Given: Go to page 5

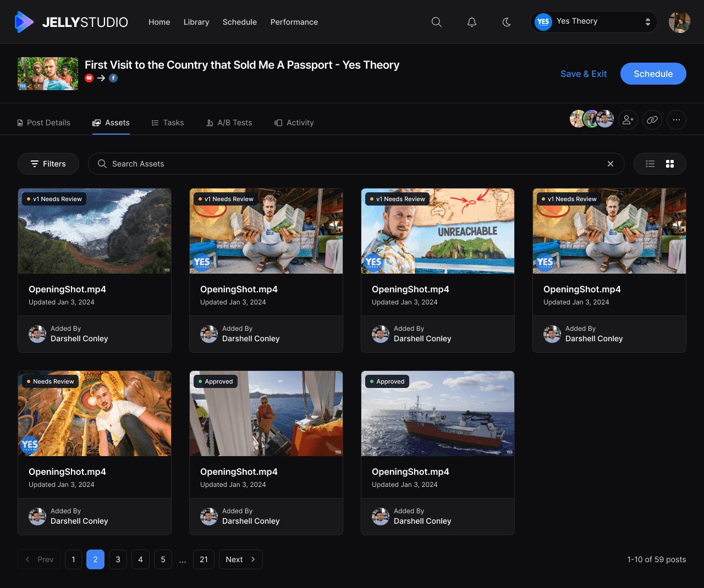Looking at the screenshot, I should (163, 559).
